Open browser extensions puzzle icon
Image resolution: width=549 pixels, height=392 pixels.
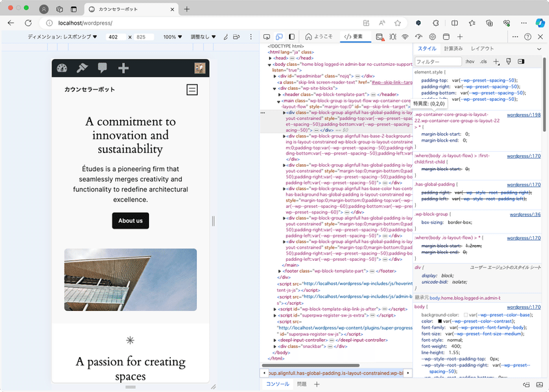[436, 23]
